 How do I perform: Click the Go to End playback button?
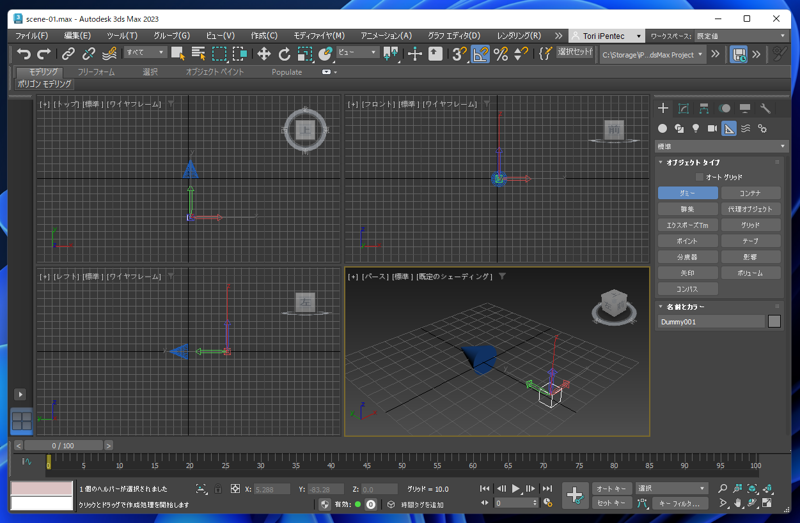(547, 489)
